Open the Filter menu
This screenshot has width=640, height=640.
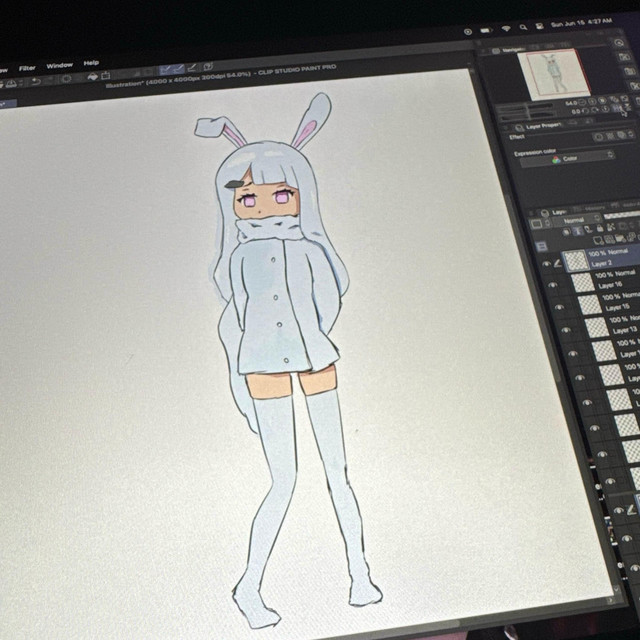[x=27, y=68]
